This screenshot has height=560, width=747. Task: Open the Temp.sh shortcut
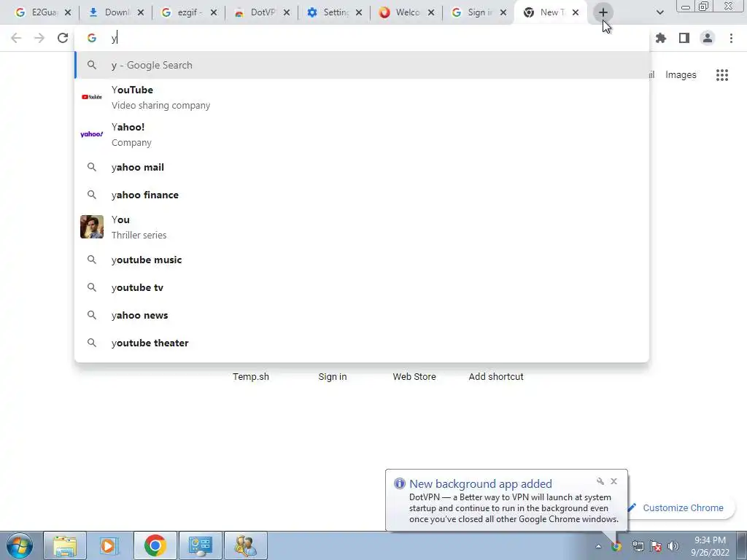pyautogui.click(x=251, y=377)
